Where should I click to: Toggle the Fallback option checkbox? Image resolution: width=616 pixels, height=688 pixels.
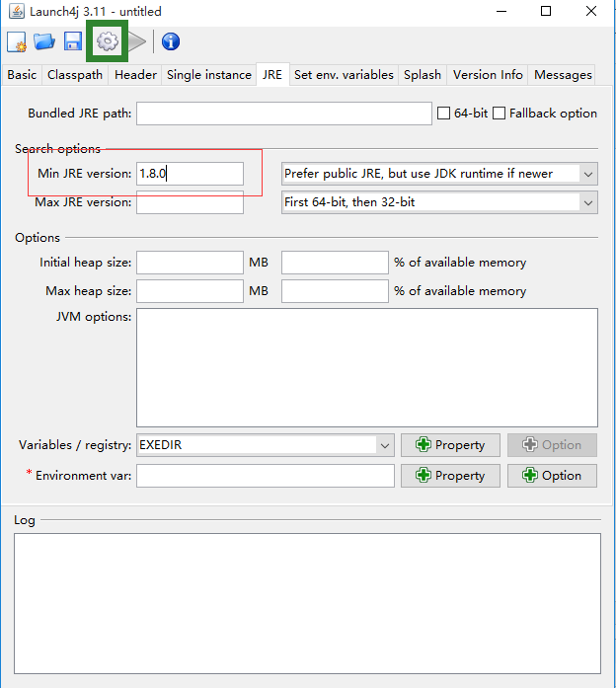pyautogui.click(x=499, y=114)
